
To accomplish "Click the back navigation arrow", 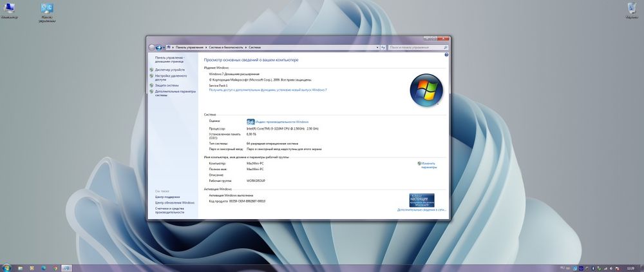I will [151, 48].
